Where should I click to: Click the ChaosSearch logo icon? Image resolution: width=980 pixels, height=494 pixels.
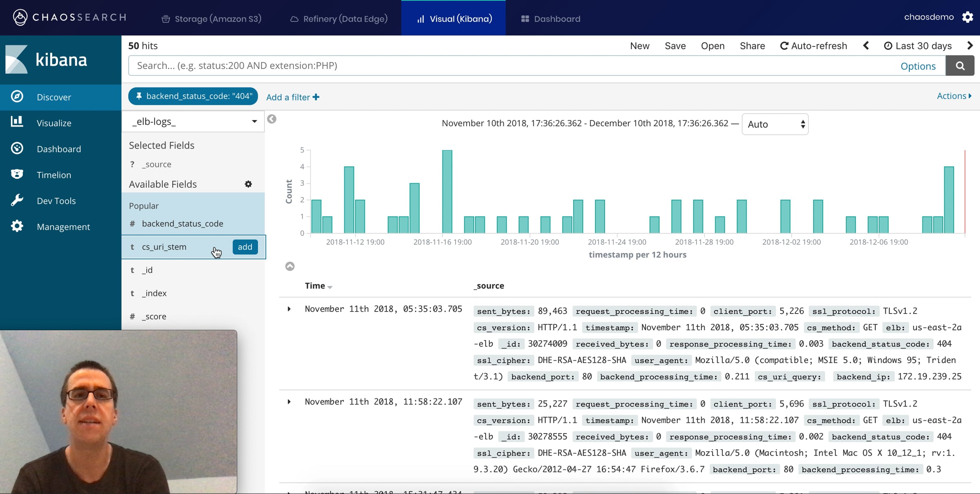pos(20,18)
